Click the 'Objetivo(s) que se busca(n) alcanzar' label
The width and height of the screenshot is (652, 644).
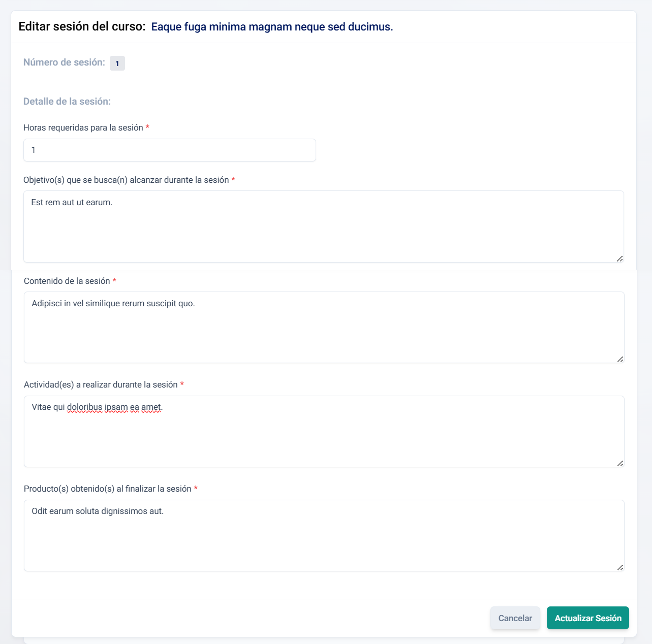pyautogui.click(x=126, y=180)
